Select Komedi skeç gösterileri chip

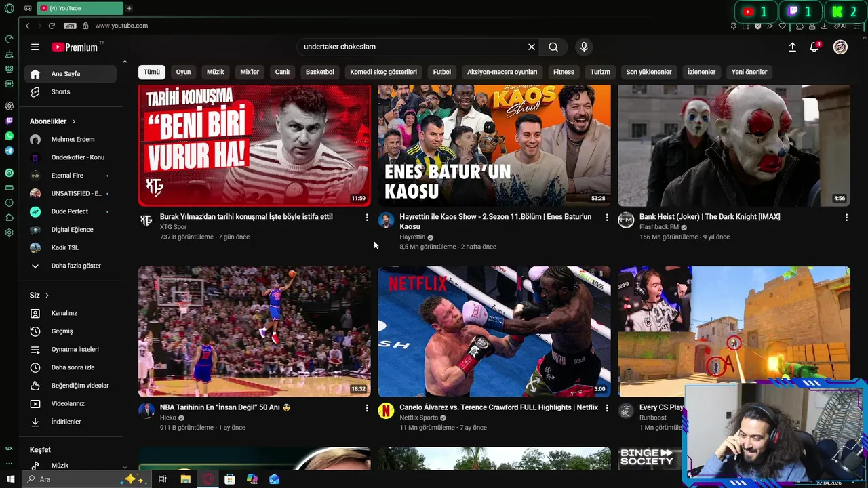click(x=383, y=72)
